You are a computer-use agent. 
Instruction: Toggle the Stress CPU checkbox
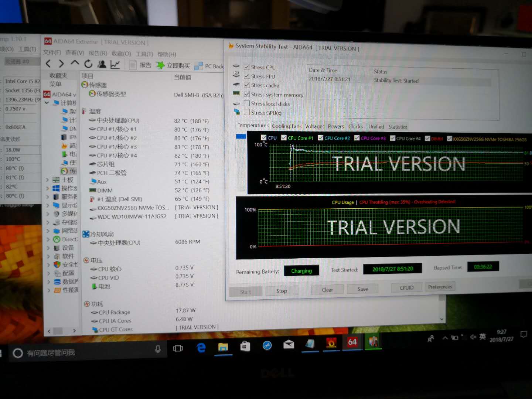(247, 67)
